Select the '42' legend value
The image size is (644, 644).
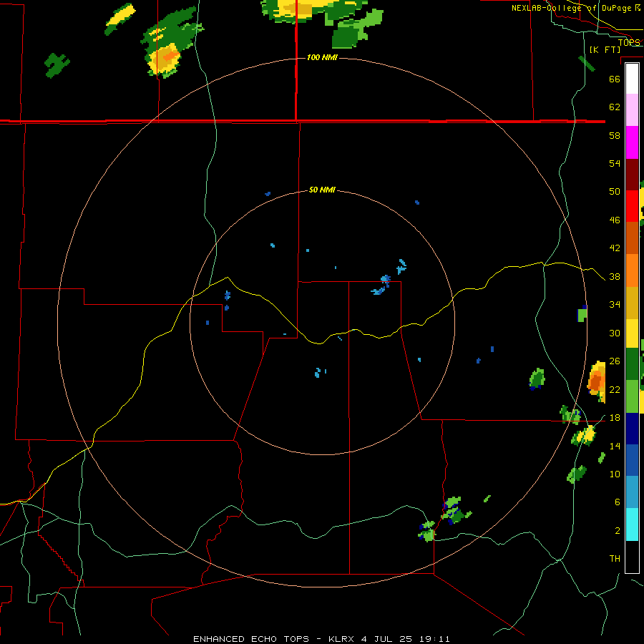pos(615,248)
